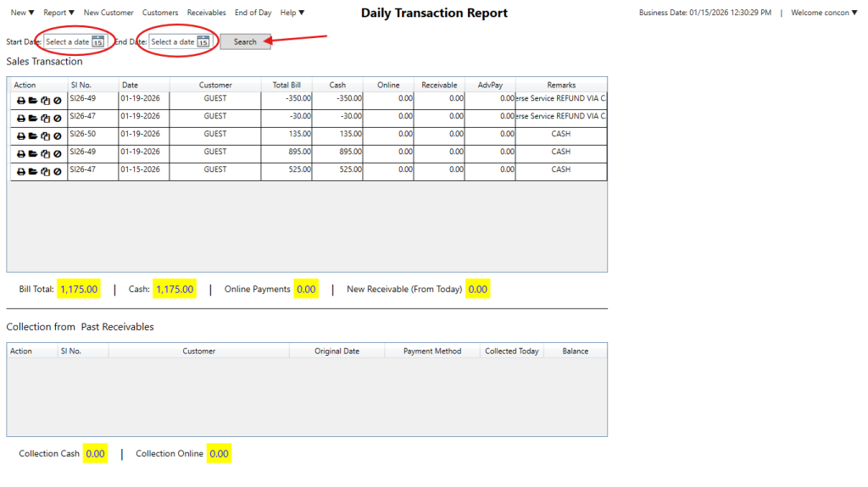868x487 pixels.
Task: Select End of Day in menu bar
Action: 253,13
